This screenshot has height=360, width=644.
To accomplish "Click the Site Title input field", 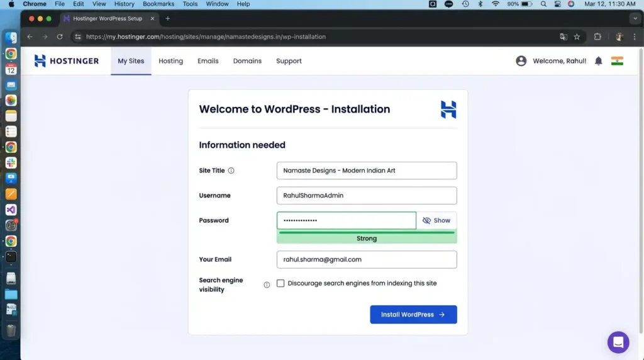I will (x=367, y=171).
